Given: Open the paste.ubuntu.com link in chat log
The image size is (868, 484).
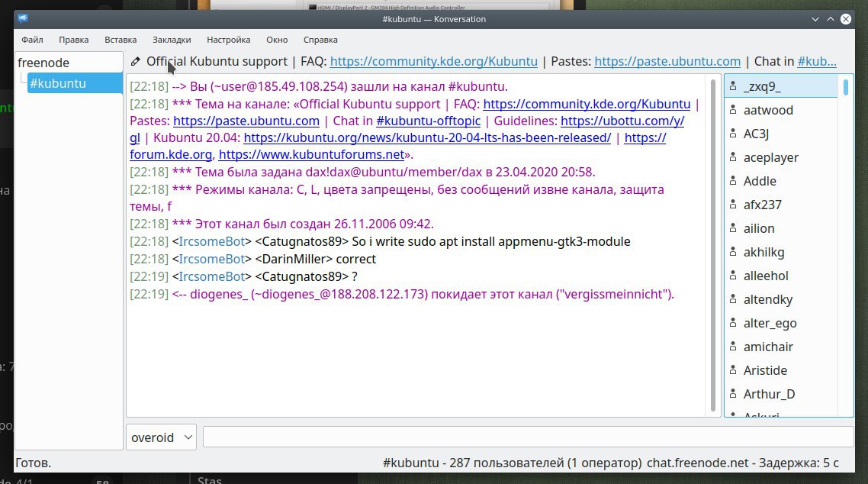Looking at the screenshot, I should 246,121.
